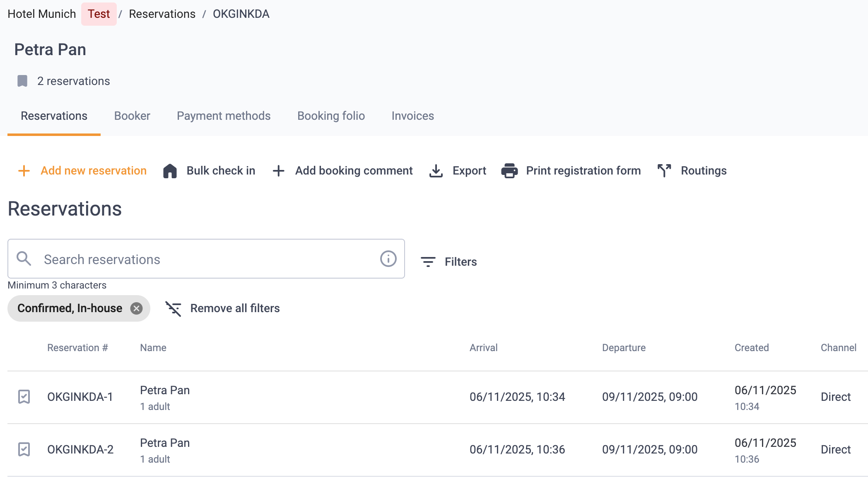This screenshot has height=485, width=868.
Task: Click the Reservations breadcrumb link
Action: click(x=162, y=14)
